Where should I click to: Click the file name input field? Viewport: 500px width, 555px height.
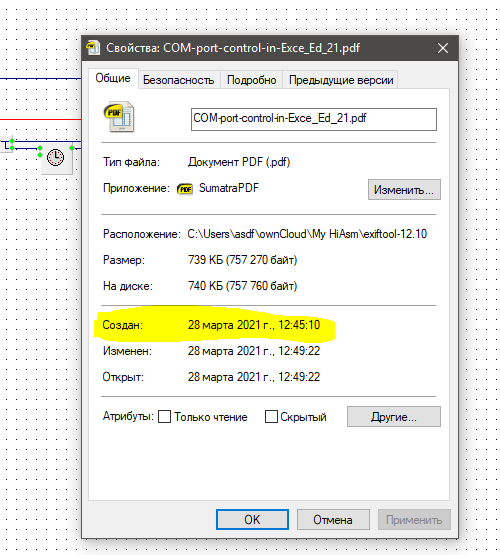(x=314, y=119)
